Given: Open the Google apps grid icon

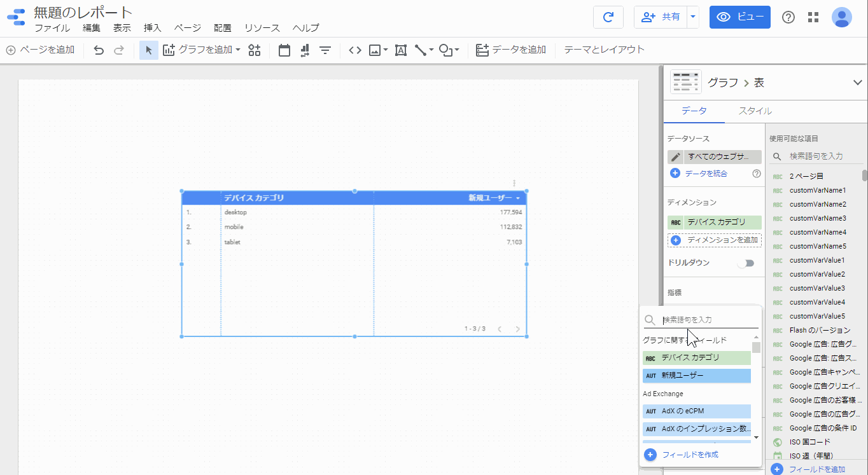Looking at the screenshot, I should click(813, 17).
